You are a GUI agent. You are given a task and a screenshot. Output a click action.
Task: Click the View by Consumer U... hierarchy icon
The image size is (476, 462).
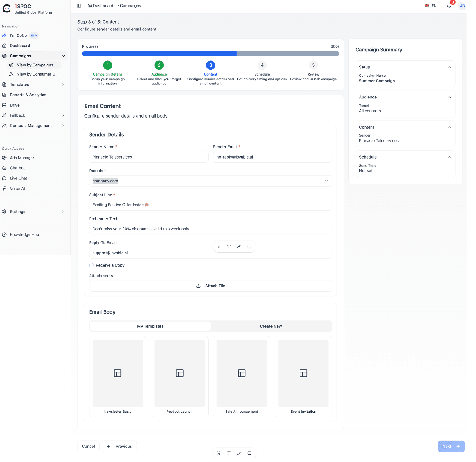(x=11, y=74)
